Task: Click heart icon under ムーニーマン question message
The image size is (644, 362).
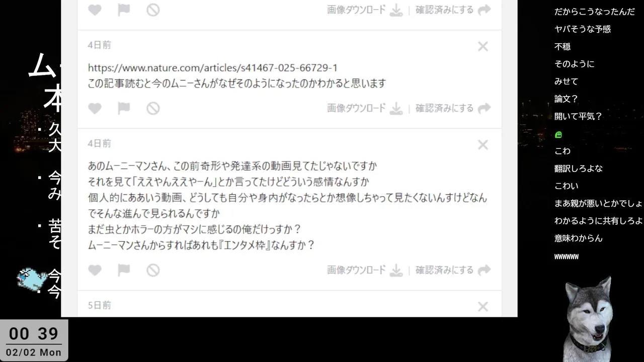Action: point(95,270)
